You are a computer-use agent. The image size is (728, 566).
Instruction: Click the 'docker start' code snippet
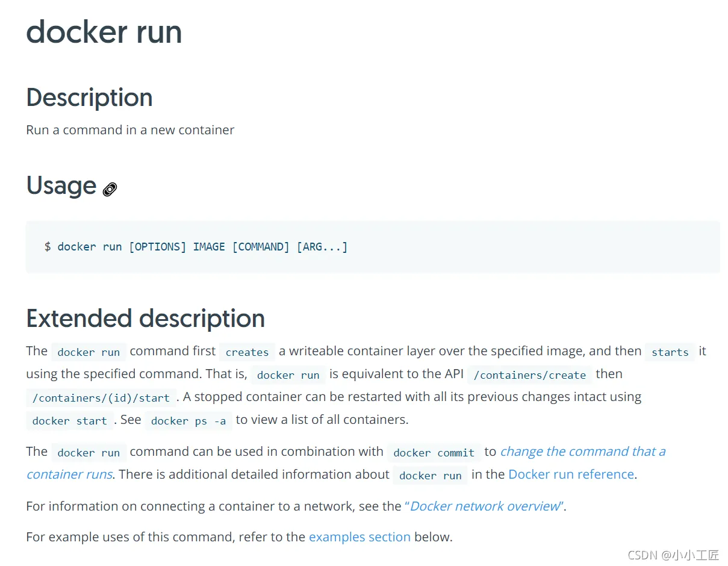click(x=69, y=421)
